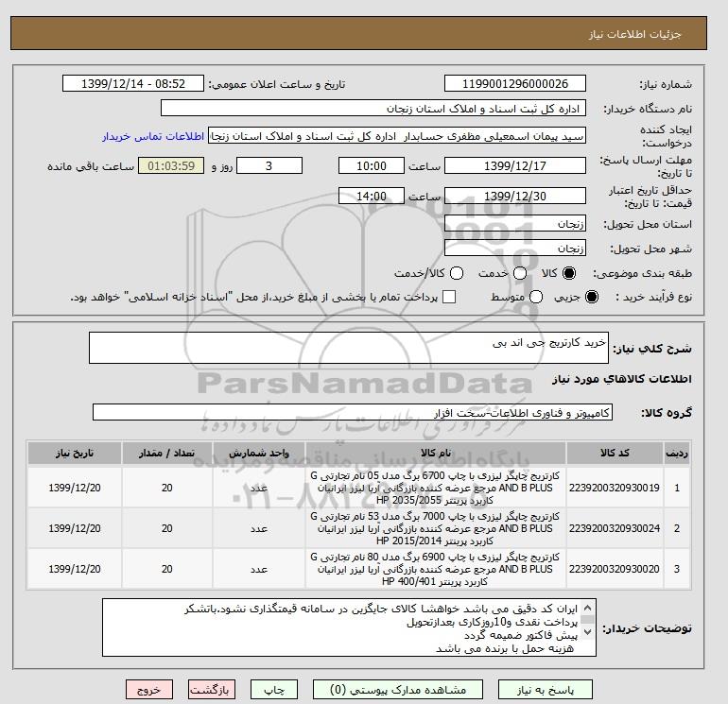The width and height of the screenshot is (728, 704).
Task: Click the استان محل تحویل field
Action: pos(515,224)
